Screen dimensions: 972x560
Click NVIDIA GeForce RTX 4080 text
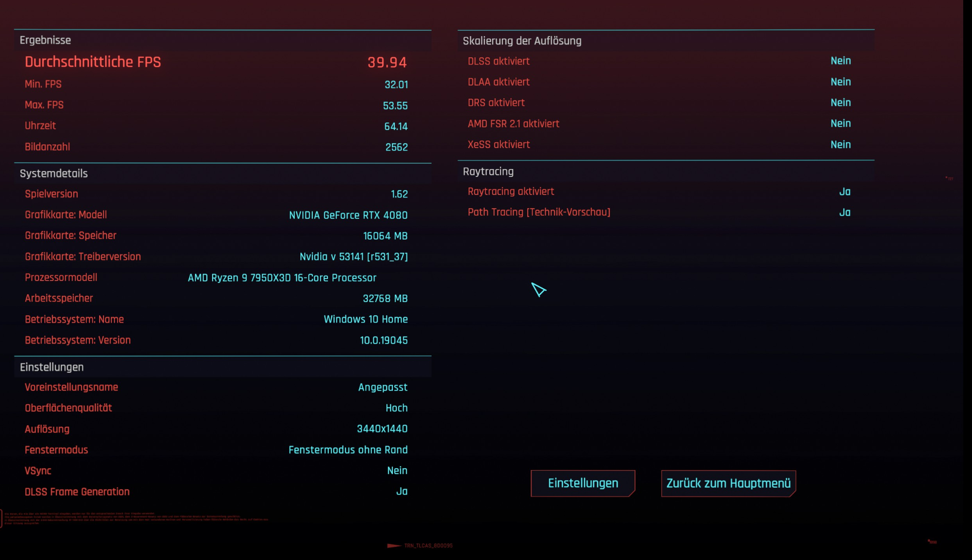348,215
